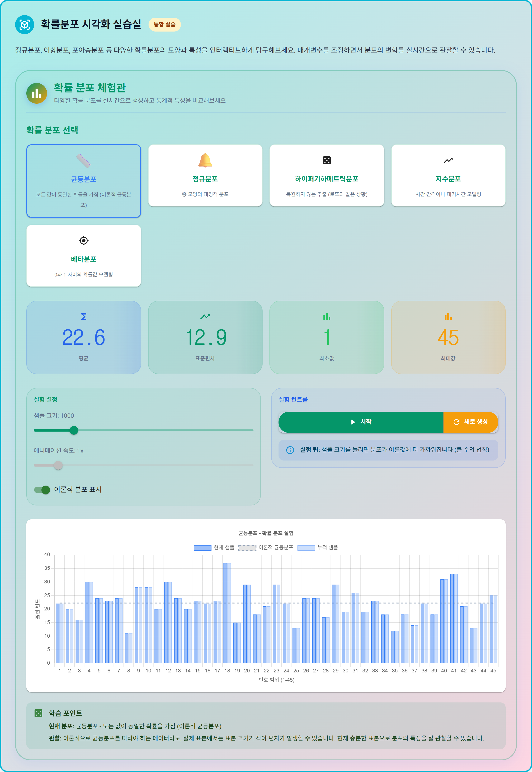Viewport: 532px width, 772px height.
Task: Click the 실험 설정 panel title
Action: coord(46,399)
